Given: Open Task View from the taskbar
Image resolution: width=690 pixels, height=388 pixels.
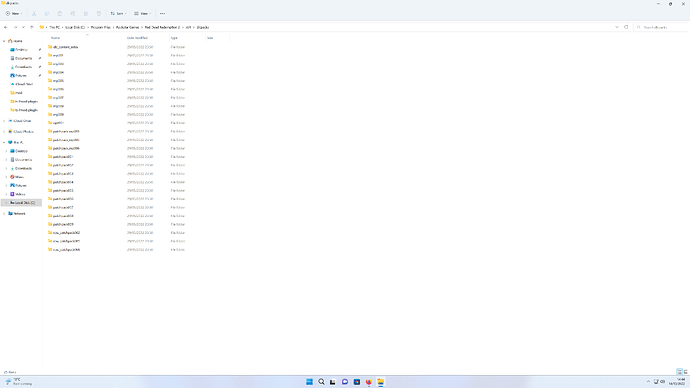Looking at the screenshot, I should (333, 382).
